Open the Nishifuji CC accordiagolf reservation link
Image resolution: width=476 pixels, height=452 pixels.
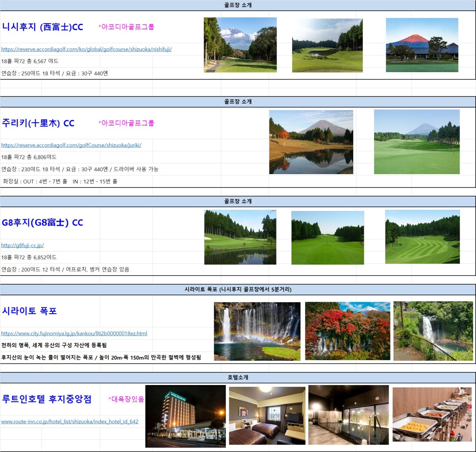click(86, 49)
